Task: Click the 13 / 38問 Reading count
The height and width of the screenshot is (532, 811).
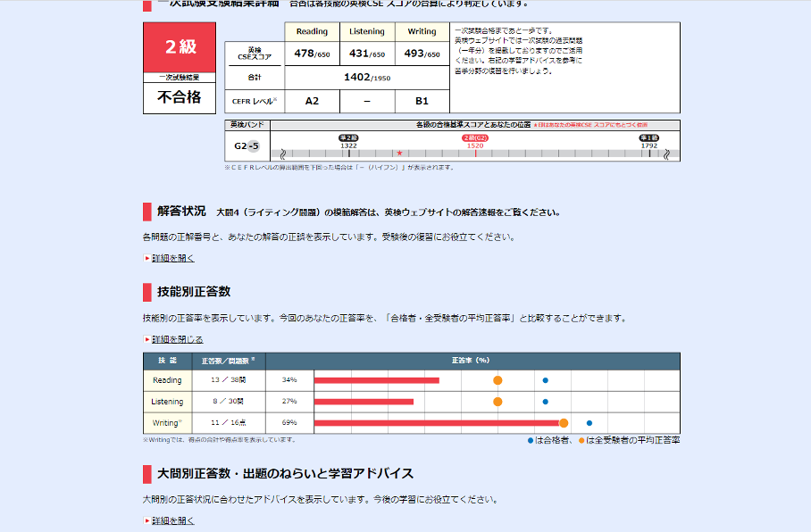Action: coord(228,380)
